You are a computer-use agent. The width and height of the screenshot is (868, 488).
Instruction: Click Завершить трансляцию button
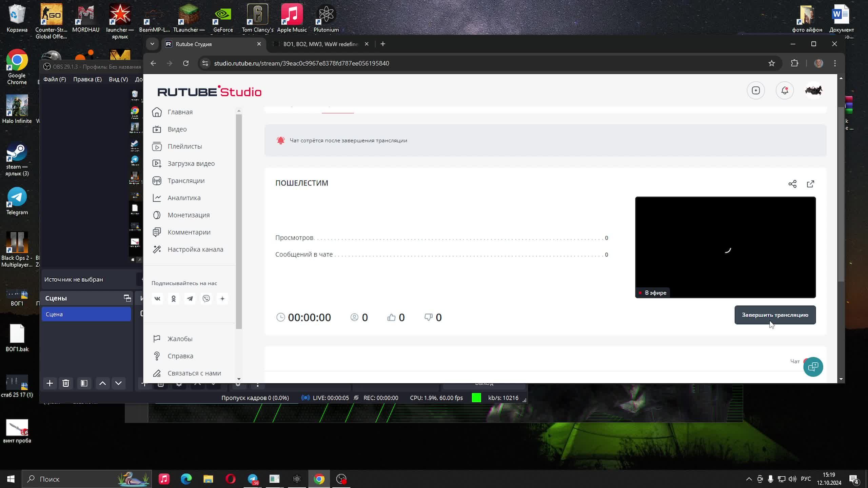775,315
